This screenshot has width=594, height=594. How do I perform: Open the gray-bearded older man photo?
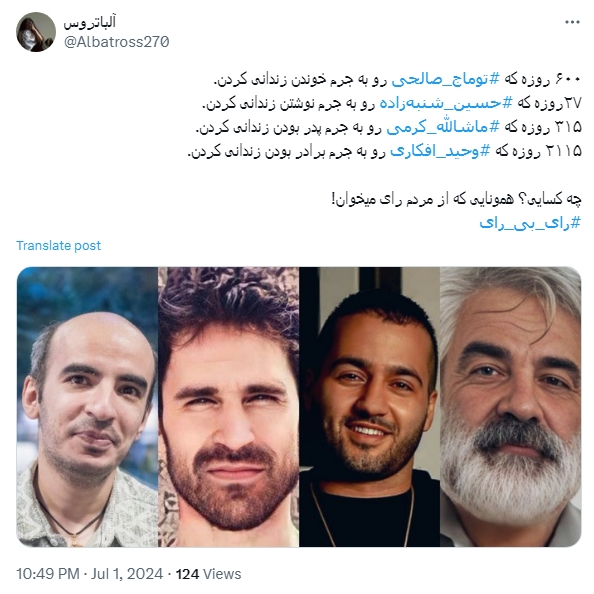pyautogui.click(x=511, y=407)
